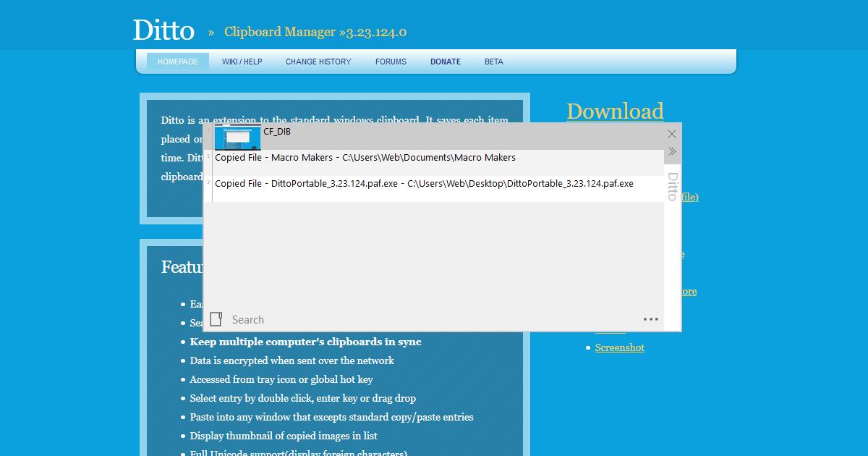Select the CF_DIB clipboard entry text

[277, 132]
